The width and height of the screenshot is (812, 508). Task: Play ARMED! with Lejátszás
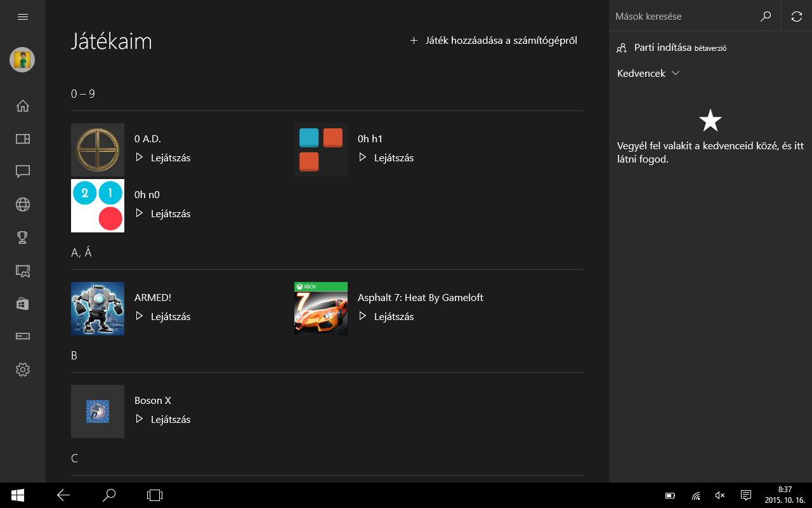point(163,316)
